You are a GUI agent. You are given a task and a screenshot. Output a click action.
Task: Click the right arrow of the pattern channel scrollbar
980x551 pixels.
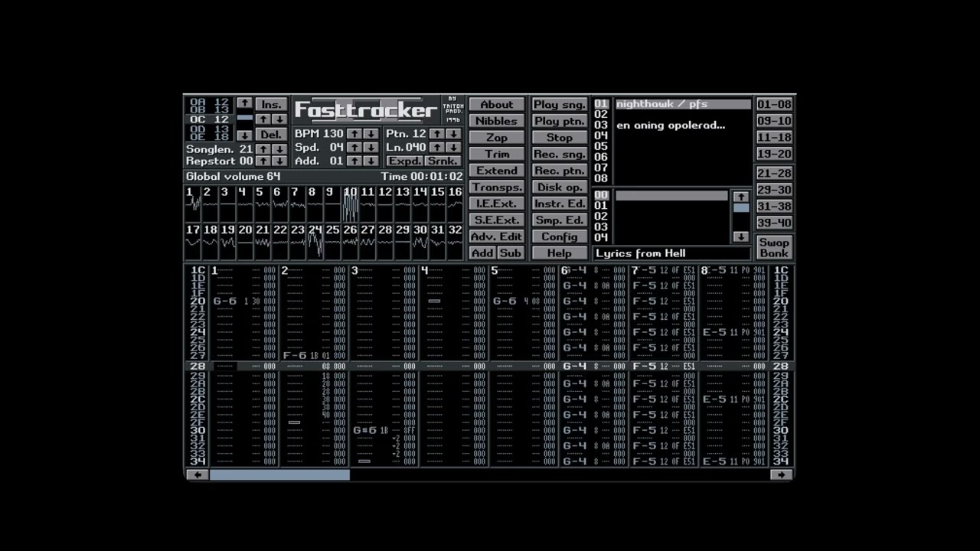(781, 475)
